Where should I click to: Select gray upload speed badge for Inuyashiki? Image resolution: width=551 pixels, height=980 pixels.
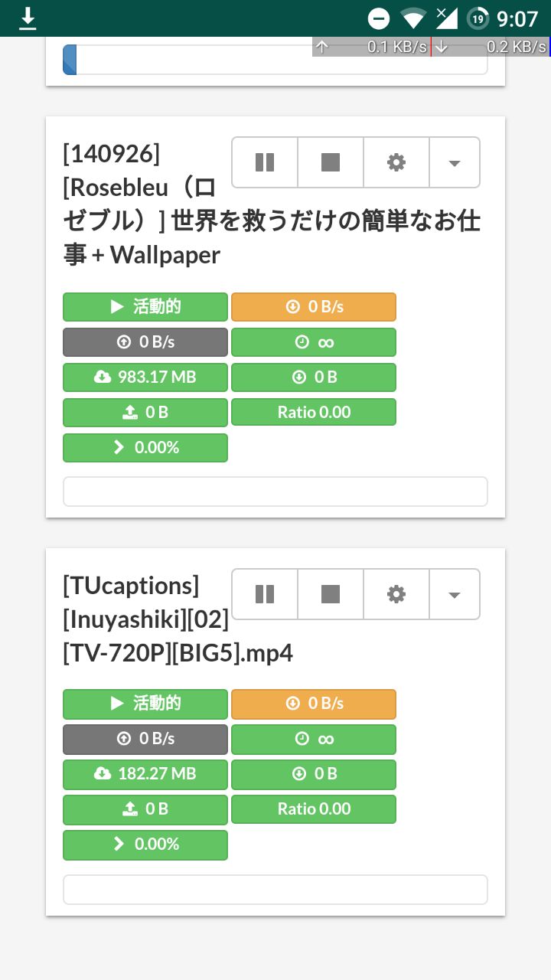145,739
